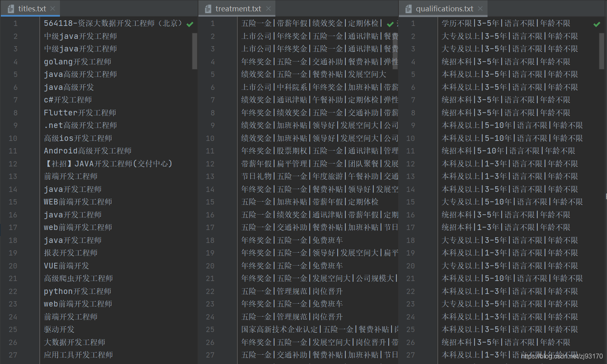This screenshot has width=607, height=364.
Task: Click the titles.txt vertical scrollbar thumb
Action: coord(194,51)
